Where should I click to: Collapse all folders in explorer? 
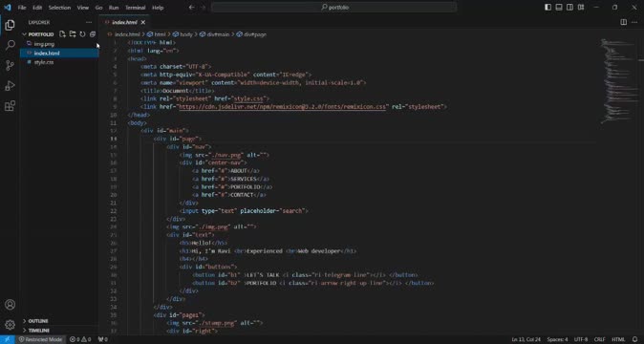(93, 34)
